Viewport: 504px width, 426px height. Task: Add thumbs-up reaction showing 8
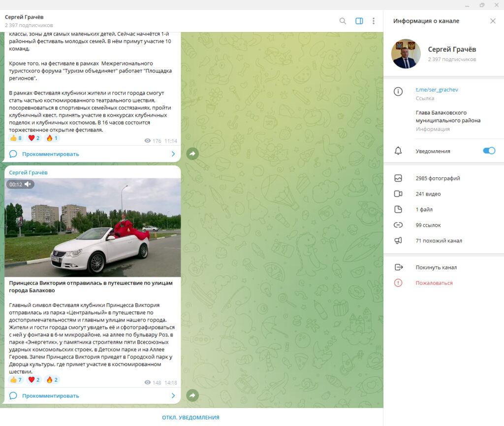[16, 138]
